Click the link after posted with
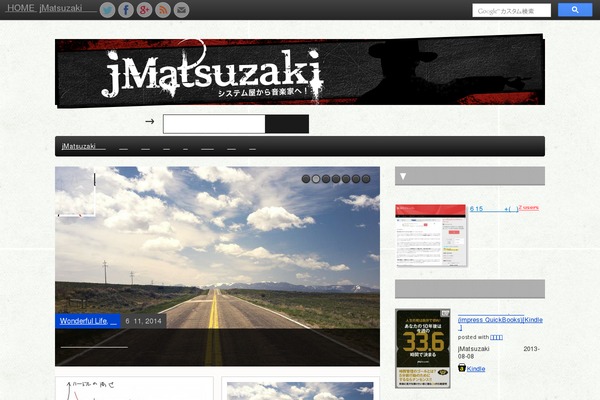This screenshot has height=400, width=600. click(496, 337)
